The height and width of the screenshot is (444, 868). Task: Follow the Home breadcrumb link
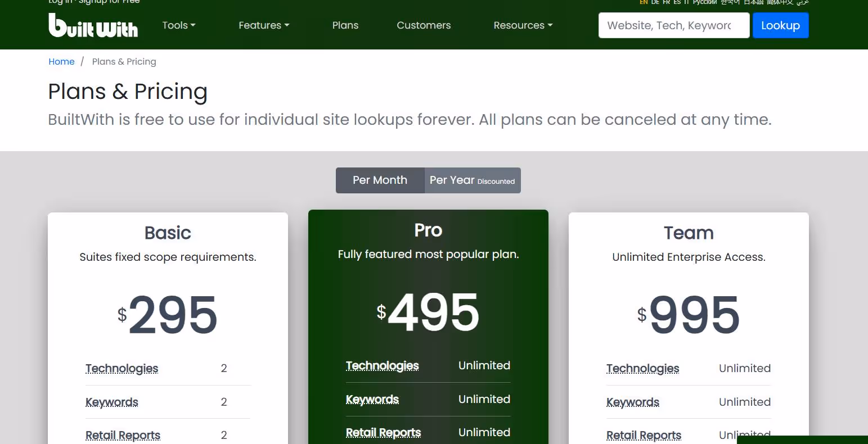click(61, 61)
